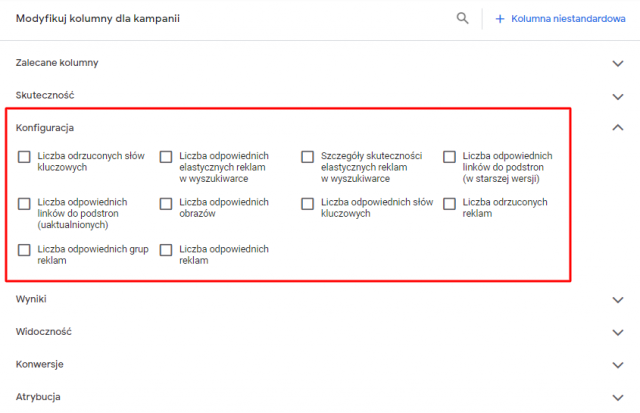Click the plus icon for custom column

[500, 18]
